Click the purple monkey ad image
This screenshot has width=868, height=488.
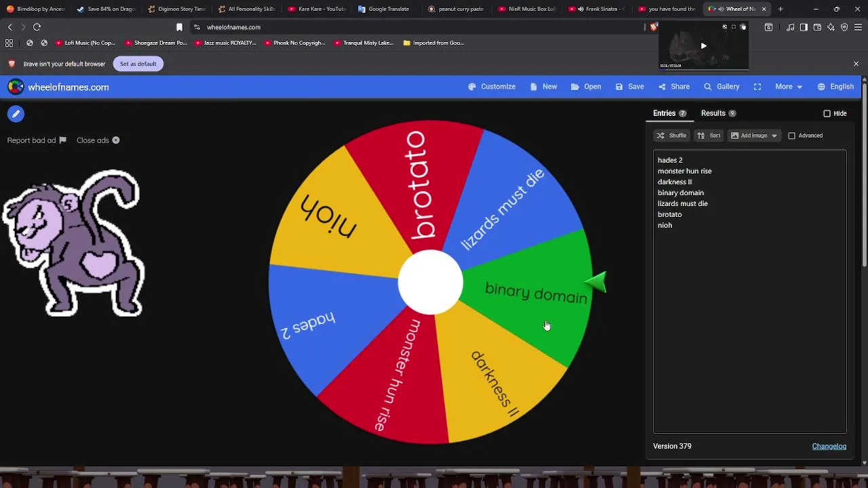click(73, 243)
